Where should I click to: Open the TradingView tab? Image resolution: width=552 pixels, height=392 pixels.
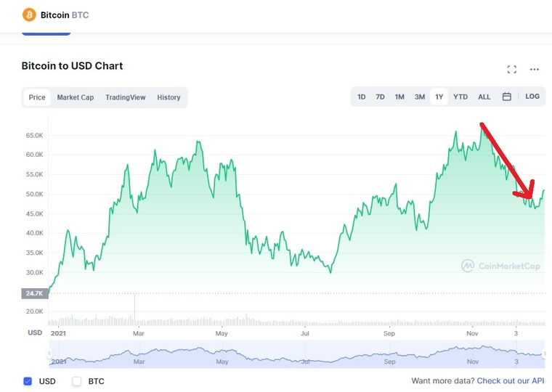[x=126, y=97]
